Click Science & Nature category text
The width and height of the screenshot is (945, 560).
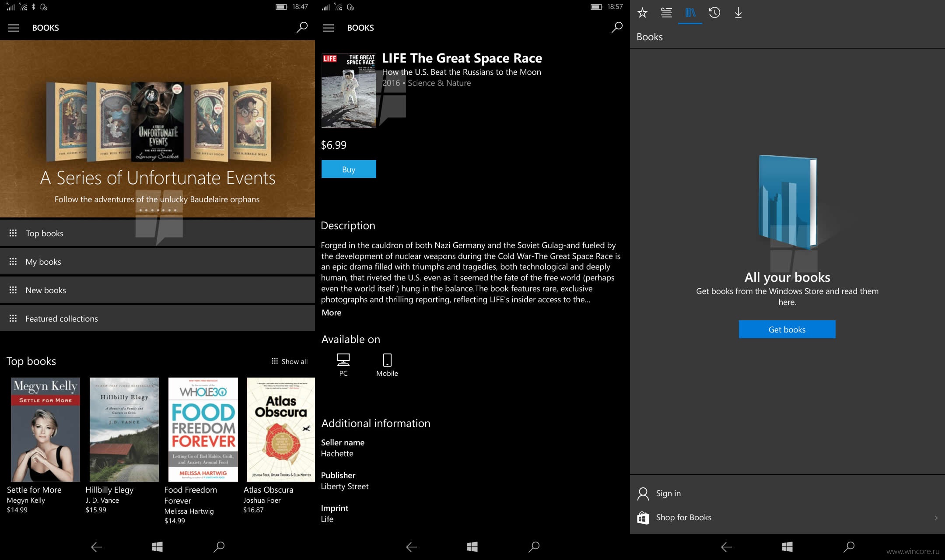(x=439, y=83)
